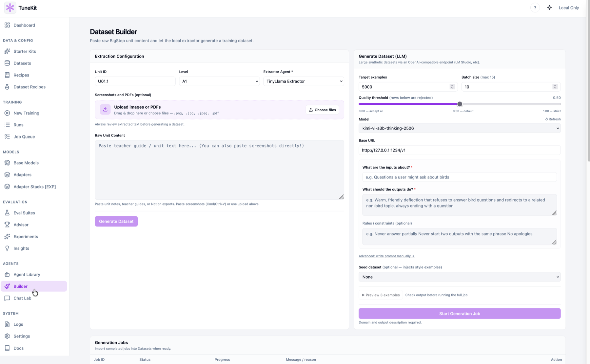This screenshot has height=364, width=590.
Task: Open help via question mark icon
Action: coord(535,8)
